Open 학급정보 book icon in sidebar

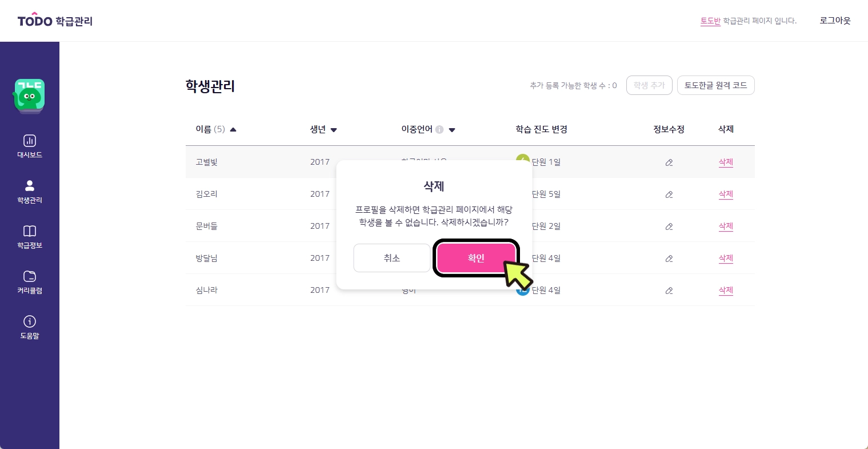coord(29,231)
